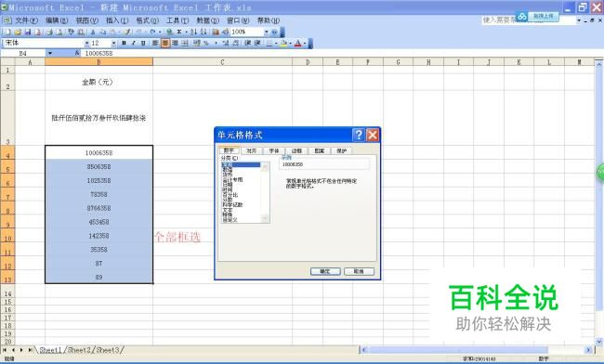Screen dimensions: 604x364
Task: Click the Increase Decimal icon
Action: point(226,43)
